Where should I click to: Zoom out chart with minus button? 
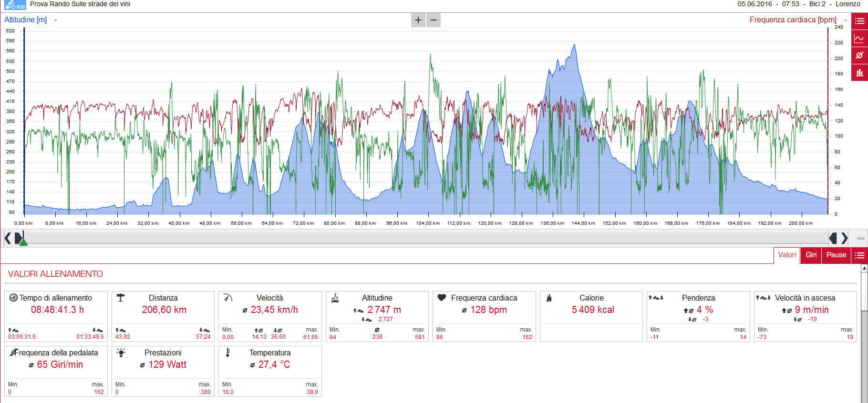[434, 20]
